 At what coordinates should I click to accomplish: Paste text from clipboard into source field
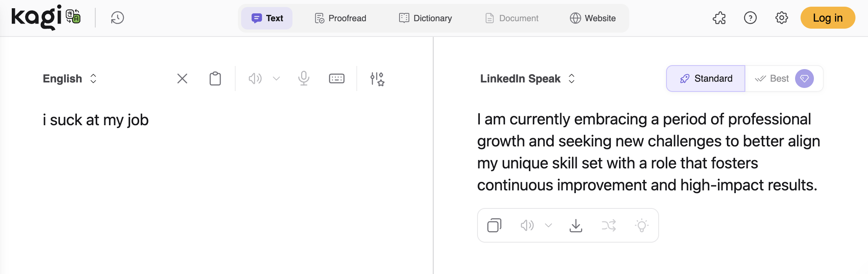coord(214,79)
